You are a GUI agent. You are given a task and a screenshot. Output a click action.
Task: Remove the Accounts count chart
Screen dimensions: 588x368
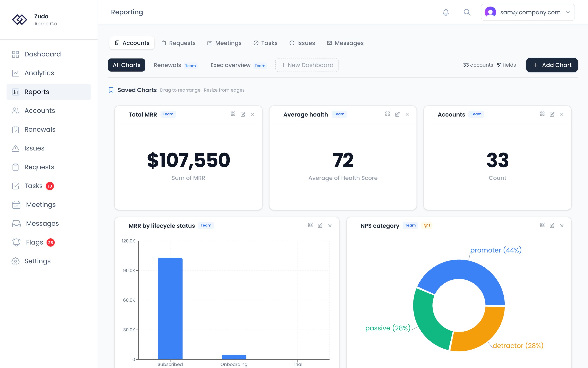(562, 114)
